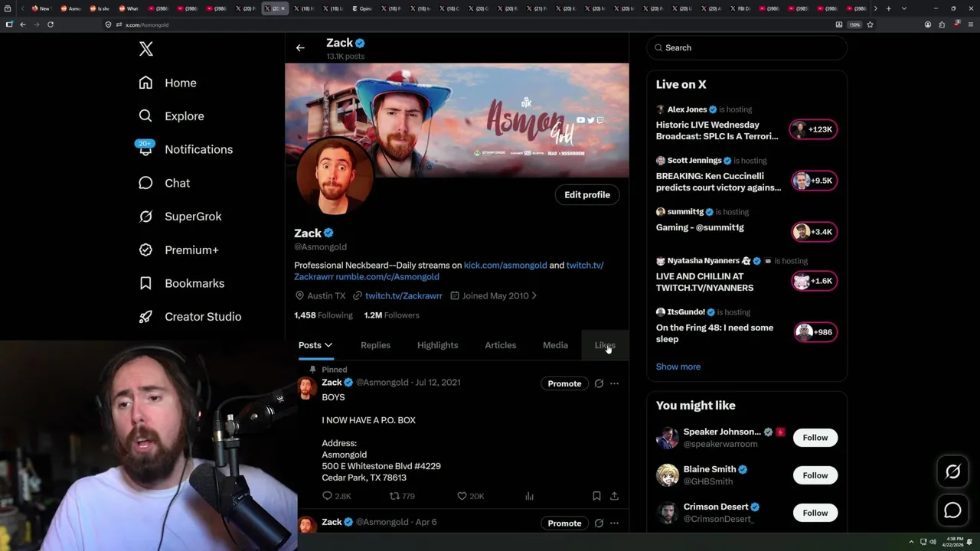Go to Home in sidebar
This screenshot has width=980, height=551.
[168, 83]
